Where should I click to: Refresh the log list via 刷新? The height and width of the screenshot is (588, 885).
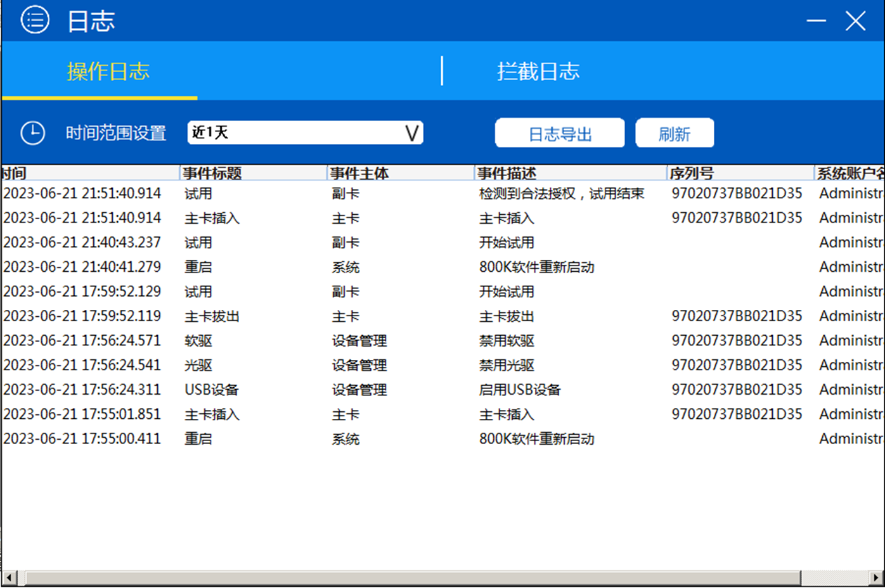pos(675,132)
